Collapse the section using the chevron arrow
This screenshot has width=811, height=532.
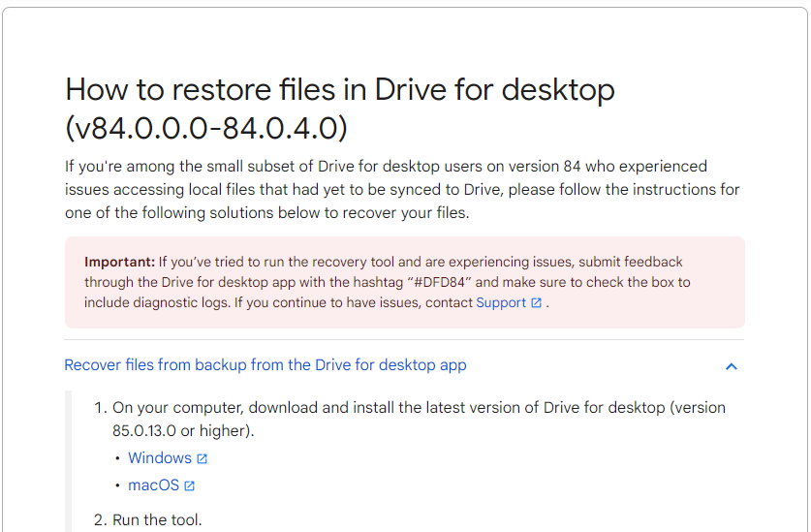tap(732, 366)
